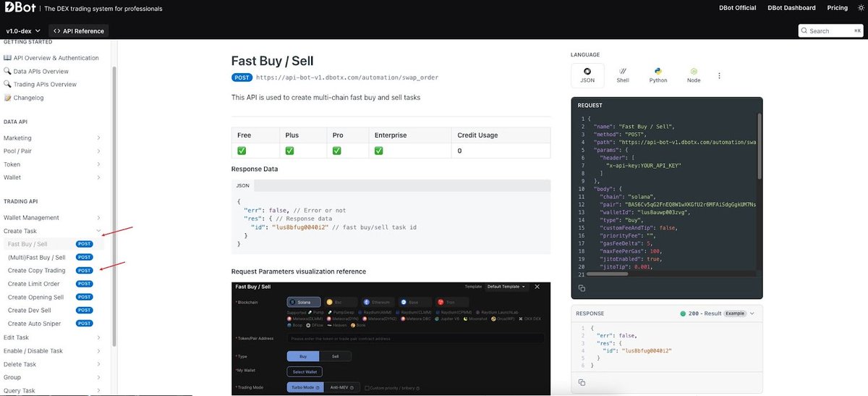Click the Pro column checkmark

[x=337, y=151]
